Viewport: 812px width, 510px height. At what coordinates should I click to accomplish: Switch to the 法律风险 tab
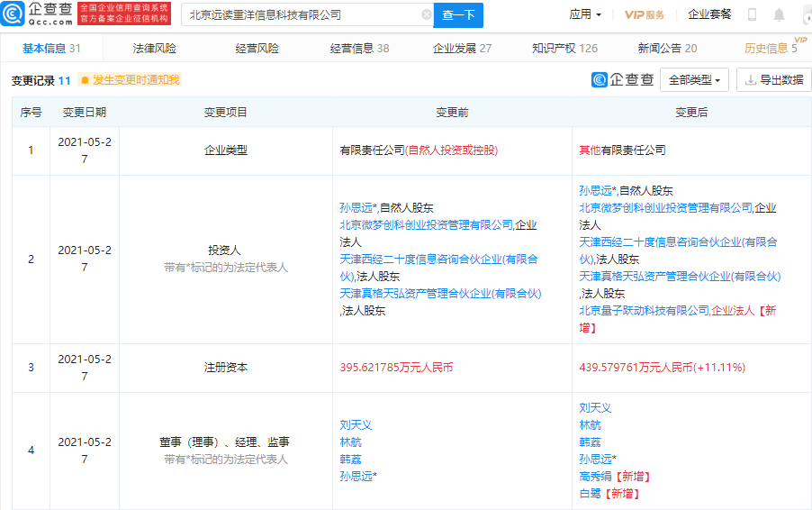coord(154,48)
